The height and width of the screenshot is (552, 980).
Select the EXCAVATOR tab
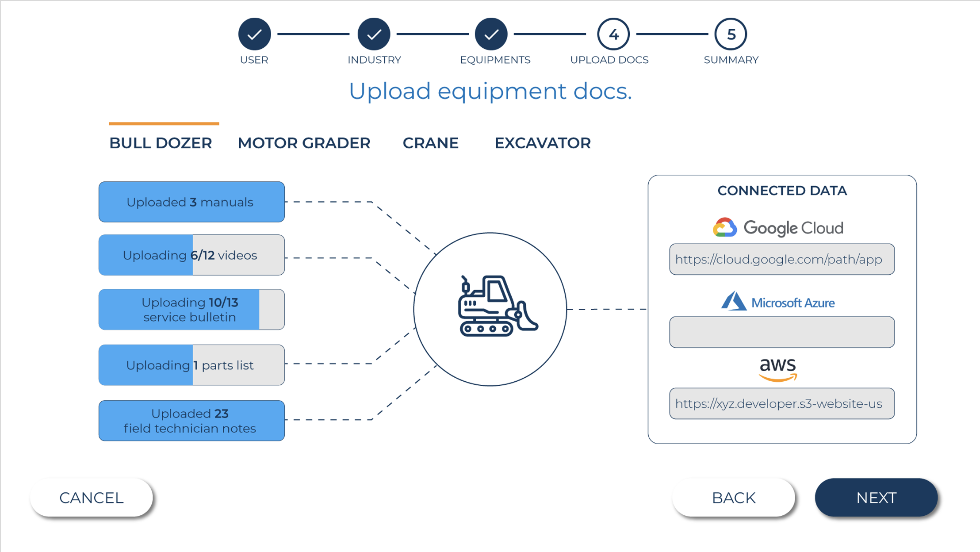(542, 143)
